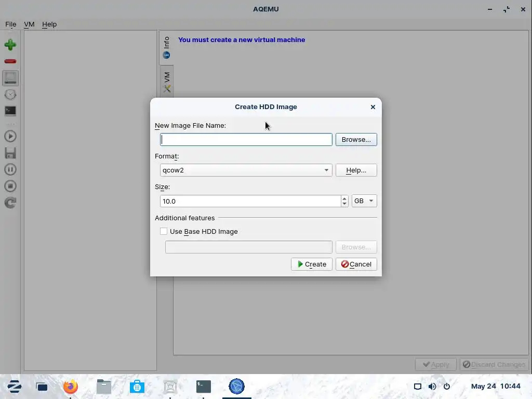Click the green plus Add VM icon
Screen dimensions: 532x399
coord(10,45)
